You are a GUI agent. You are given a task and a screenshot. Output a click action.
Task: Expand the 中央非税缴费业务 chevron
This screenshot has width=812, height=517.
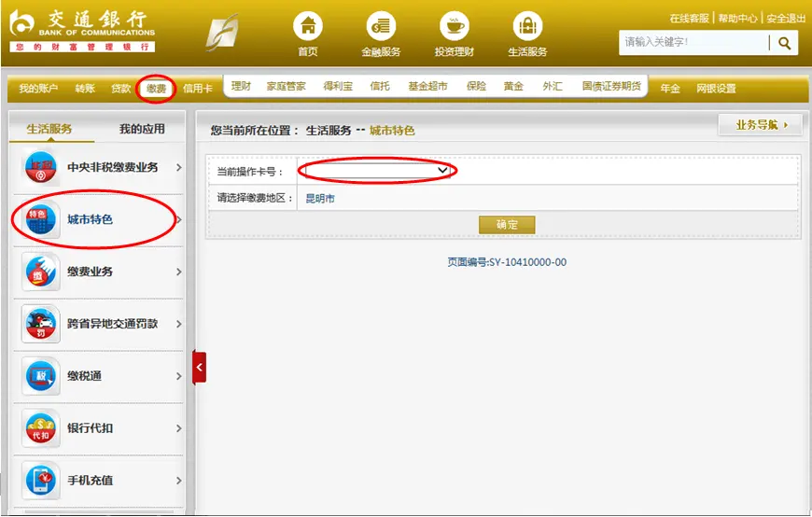tap(178, 167)
